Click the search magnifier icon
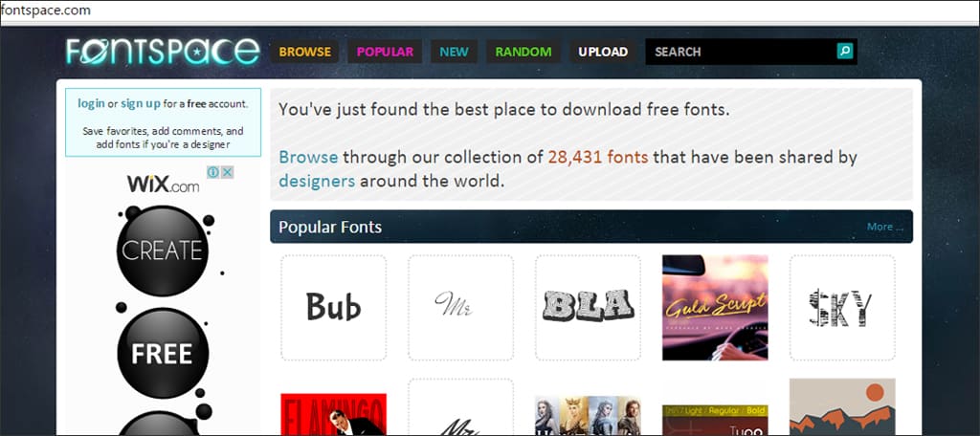The image size is (980, 436). click(x=845, y=52)
